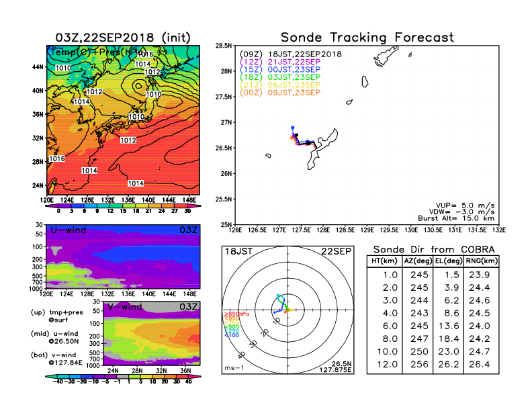Click the "Sonde Tracking Forecast" title
Image resolution: width=532 pixels, height=411 pixels.
point(367,38)
